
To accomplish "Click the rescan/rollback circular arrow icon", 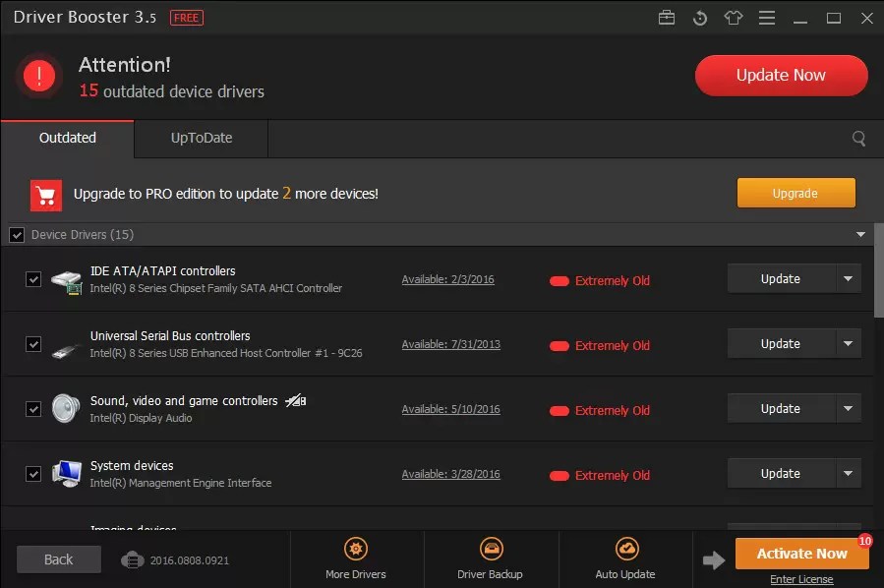I will pyautogui.click(x=700, y=18).
